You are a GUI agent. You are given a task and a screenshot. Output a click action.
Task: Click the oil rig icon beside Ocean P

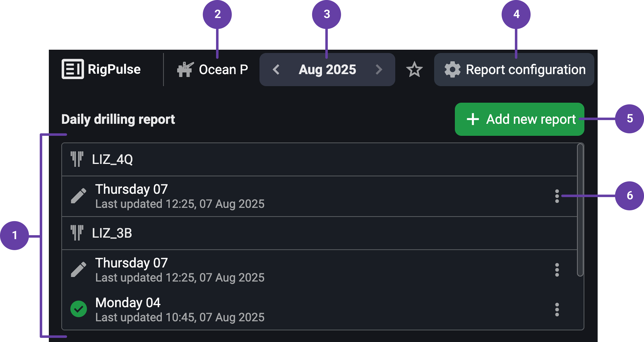(x=185, y=69)
